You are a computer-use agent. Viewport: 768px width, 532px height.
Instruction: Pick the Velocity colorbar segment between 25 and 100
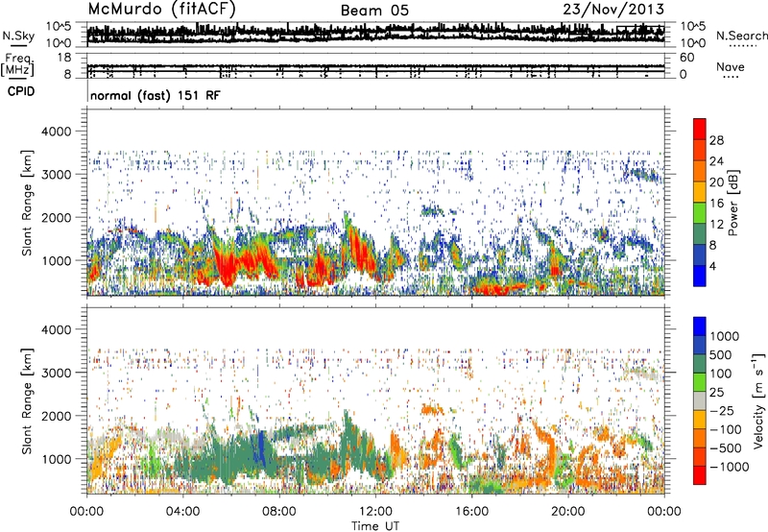click(700, 382)
